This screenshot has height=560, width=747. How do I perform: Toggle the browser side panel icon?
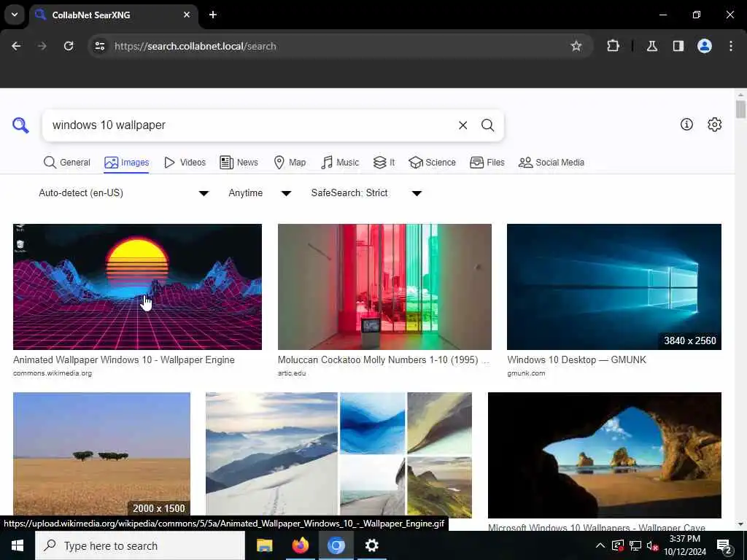point(678,46)
